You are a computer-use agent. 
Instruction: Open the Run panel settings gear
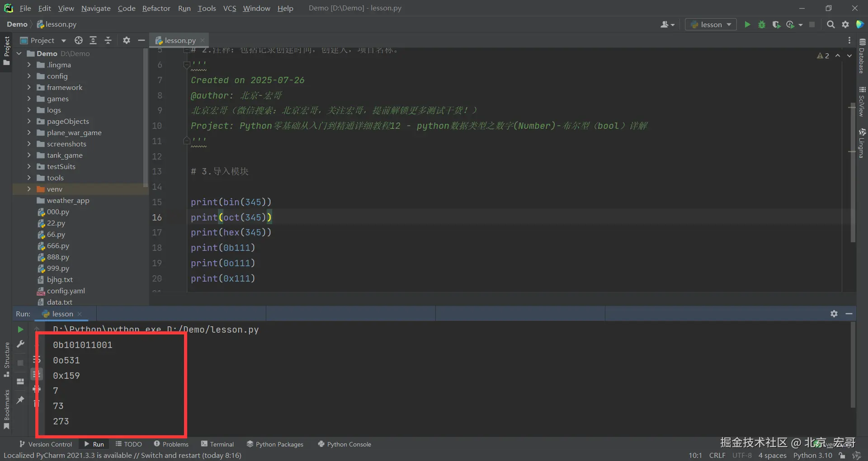(834, 314)
